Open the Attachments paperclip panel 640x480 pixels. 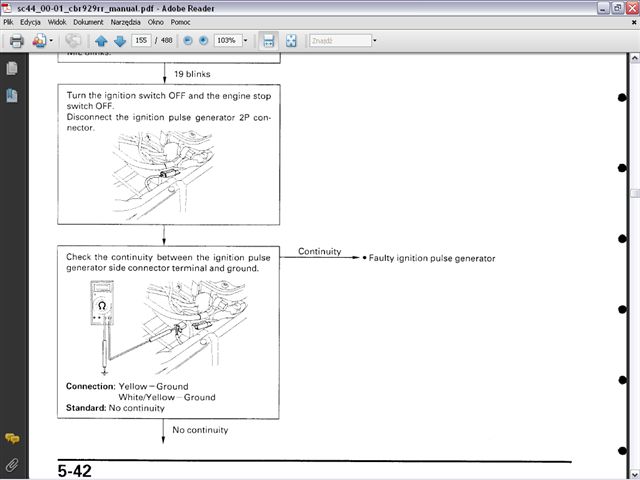[12, 464]
